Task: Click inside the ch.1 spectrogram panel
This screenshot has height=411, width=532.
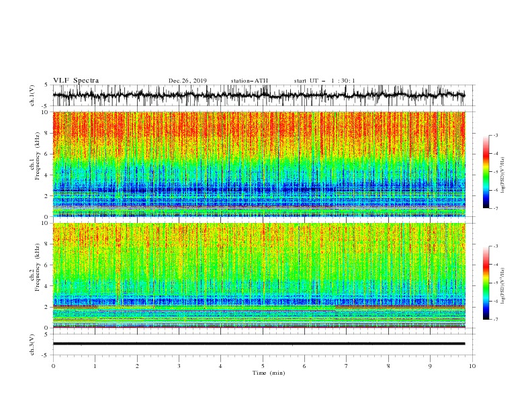Action: tap(259, 164)
